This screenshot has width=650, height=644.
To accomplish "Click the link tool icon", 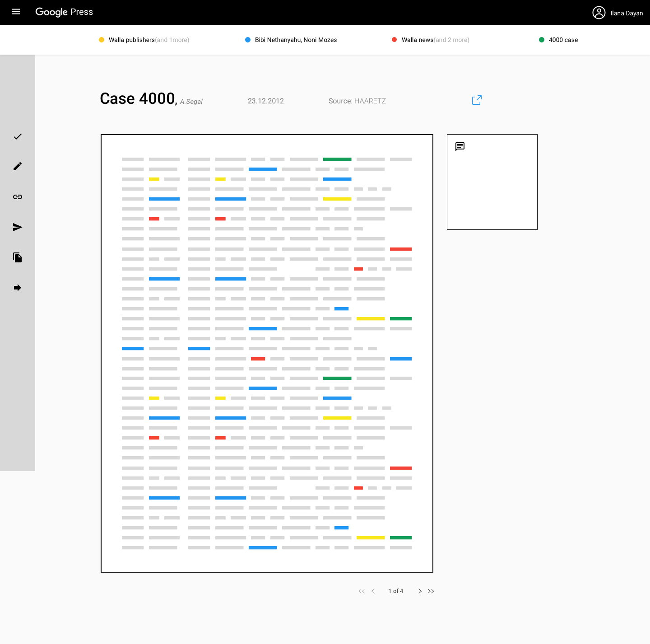I will tap(18, 197).
